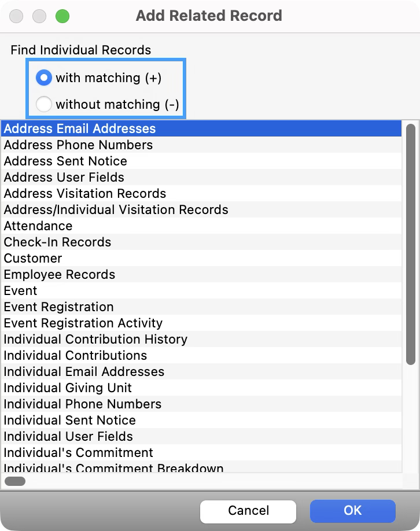
Task: Click the Cancel button
Action: point(248,511)
